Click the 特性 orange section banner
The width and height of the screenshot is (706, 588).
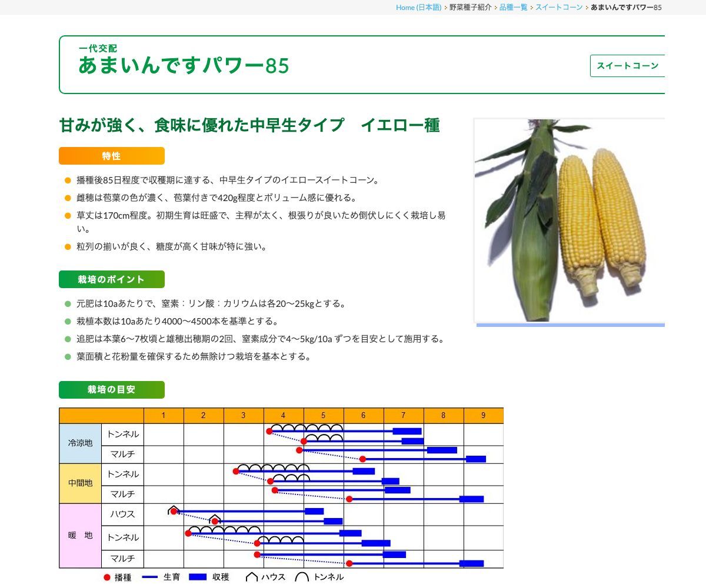click(111, 156)
